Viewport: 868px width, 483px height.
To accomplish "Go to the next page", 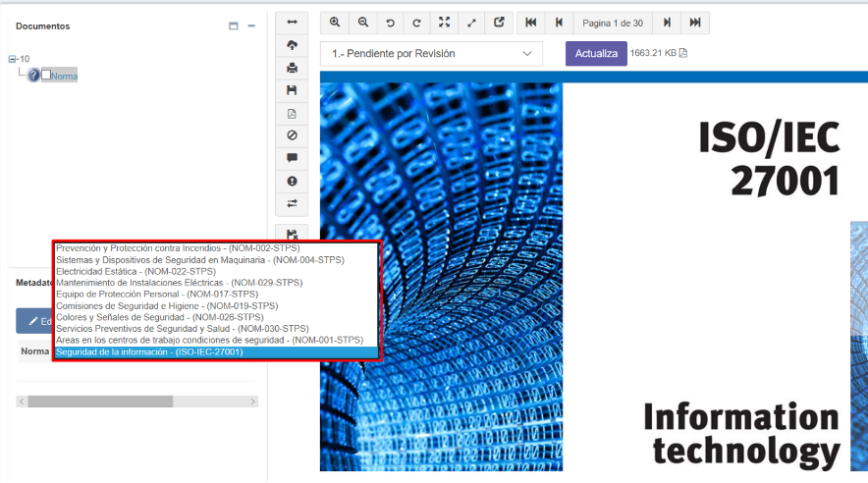I will click(x=668, y=23).
